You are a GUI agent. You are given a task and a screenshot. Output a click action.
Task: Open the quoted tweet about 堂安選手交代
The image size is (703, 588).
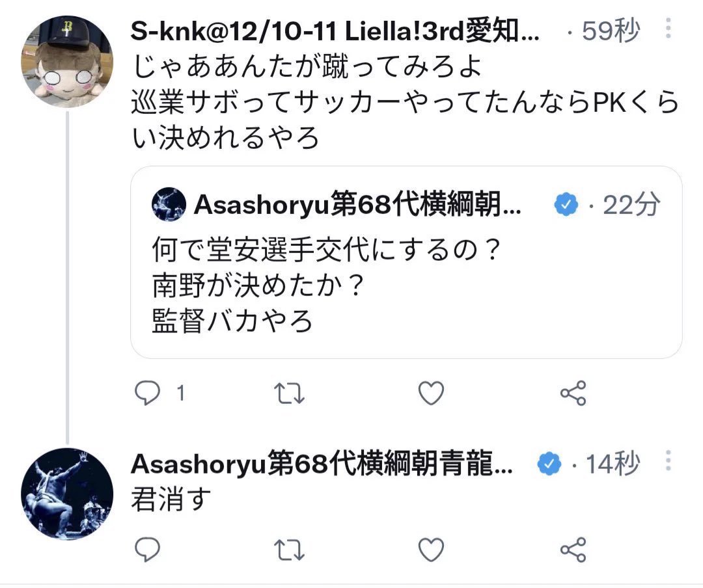click(x=406, y=262)
